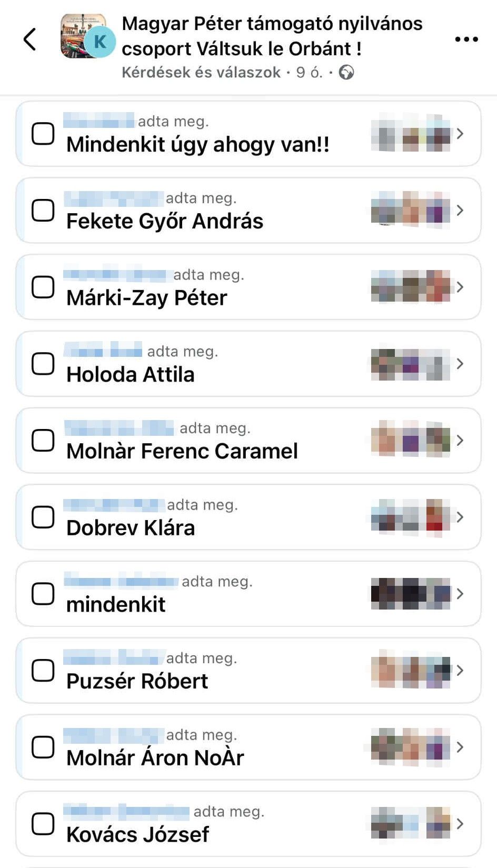497x868 pixels.
Task: Open the three-dots more options menu
Action: click(466, 39)
